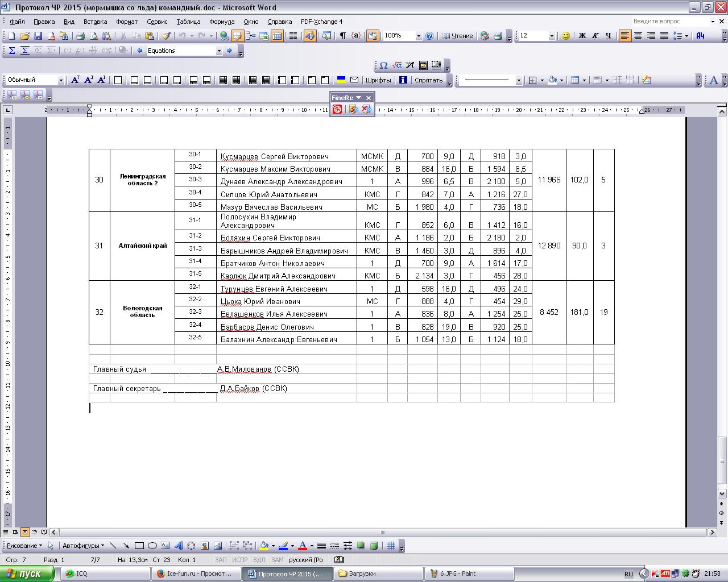Click the smiley face icon
This screenshot has width=728, height=582.
pos(566,36)
